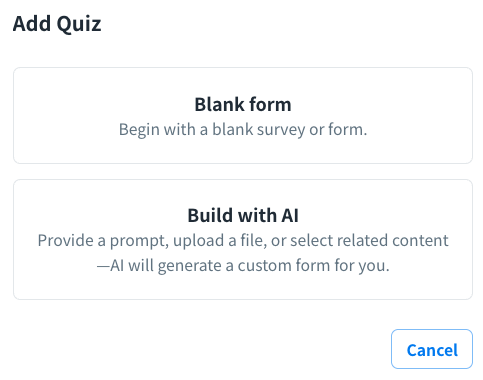Dismiss the dialog with the blue Cancel button
483x380 pixels.
click(x=432, y=349)
